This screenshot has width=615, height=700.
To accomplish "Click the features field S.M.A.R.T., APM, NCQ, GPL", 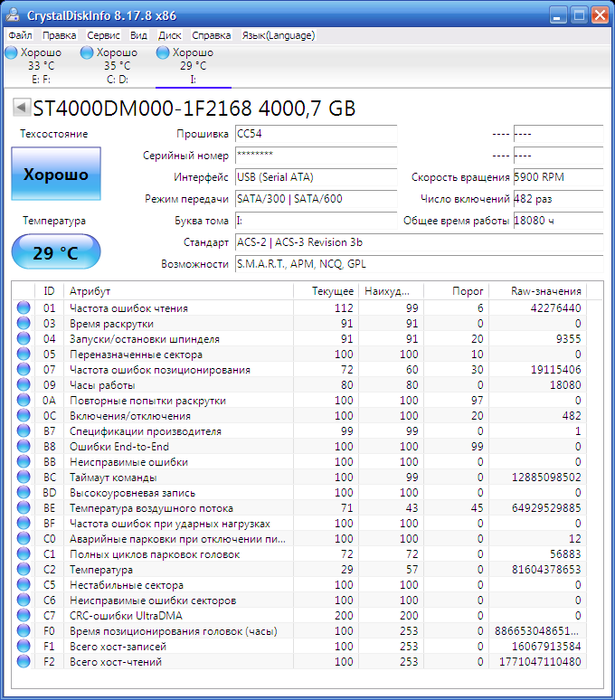I will point(419,264).
